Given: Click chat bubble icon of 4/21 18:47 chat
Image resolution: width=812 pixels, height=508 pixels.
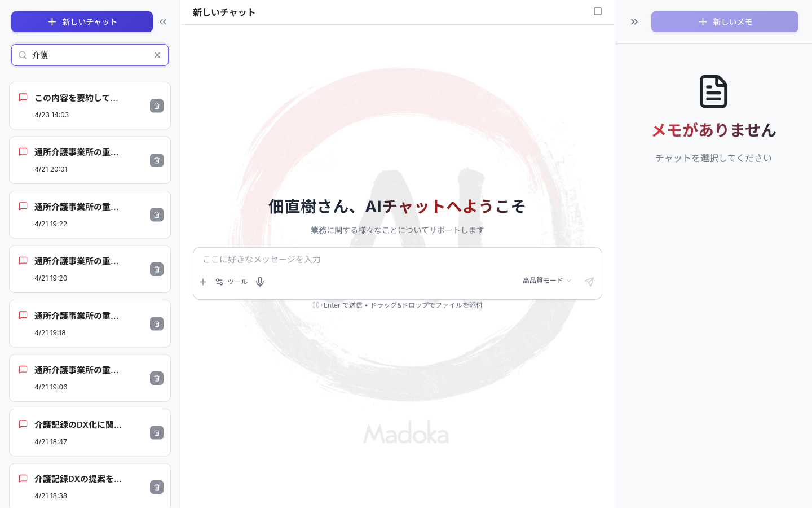Looking at the screenshot, I should click(23, 424).
